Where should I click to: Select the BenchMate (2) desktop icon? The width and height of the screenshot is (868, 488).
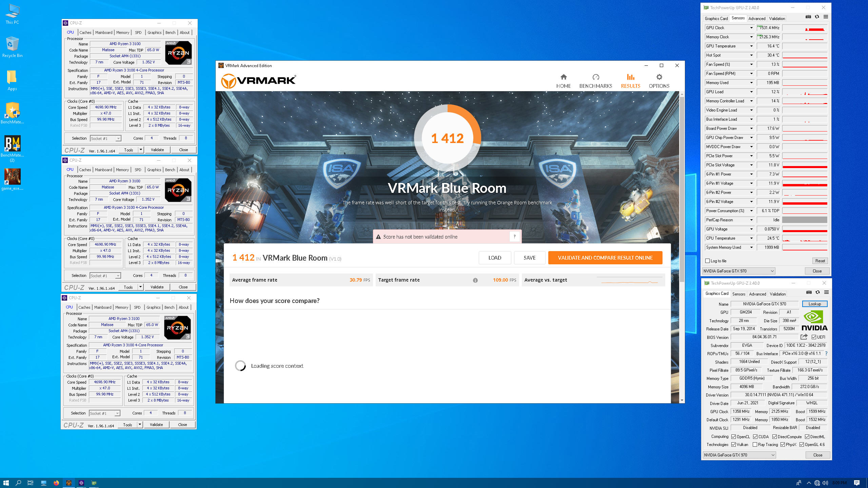pyautogui.click(x=12, y=148)
